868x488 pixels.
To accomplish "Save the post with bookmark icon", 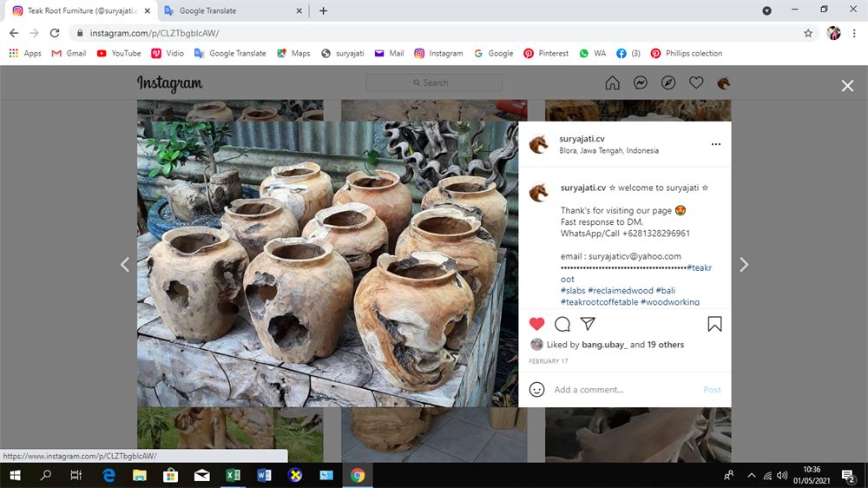I will tap(714, 324).
